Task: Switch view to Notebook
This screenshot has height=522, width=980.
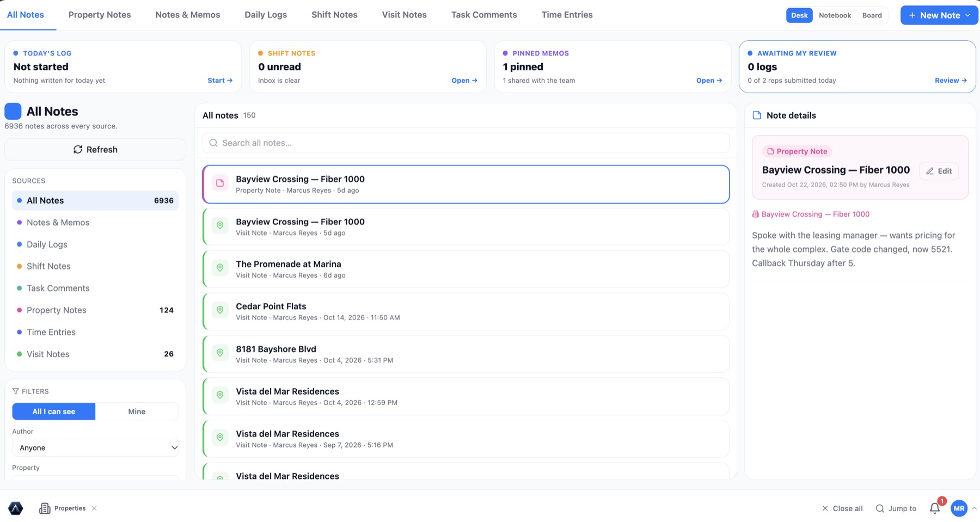Action: tap(835, 15)
